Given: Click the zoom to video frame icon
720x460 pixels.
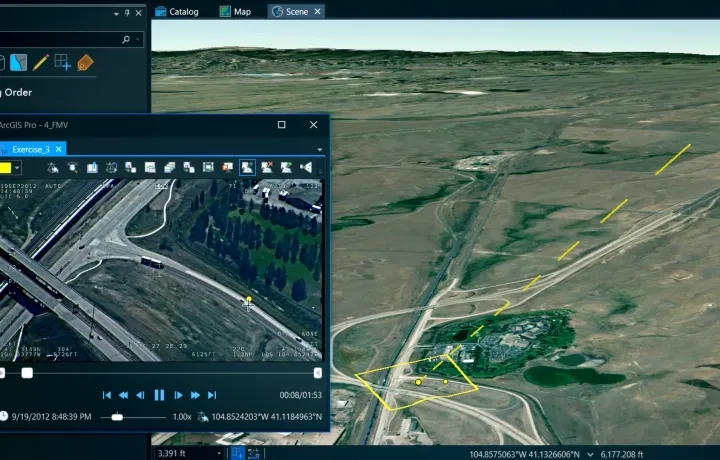Looking at the screenshot, I should click(x=73, y=168).
